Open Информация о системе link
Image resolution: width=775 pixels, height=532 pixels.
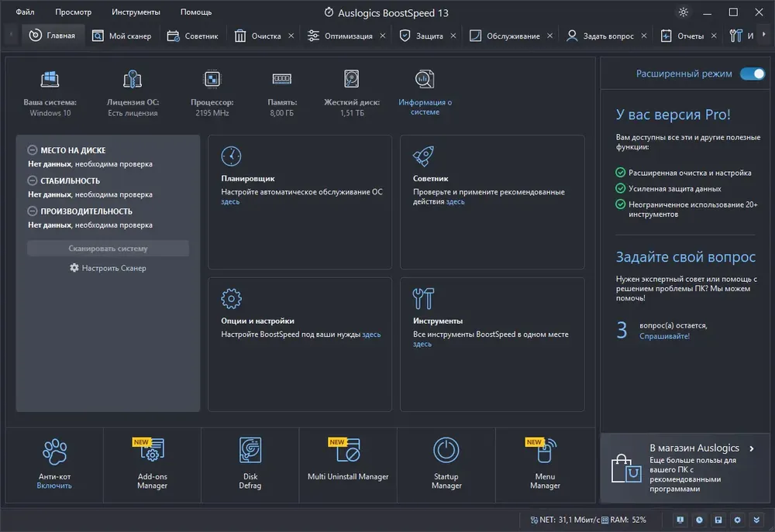coord(425,107)
